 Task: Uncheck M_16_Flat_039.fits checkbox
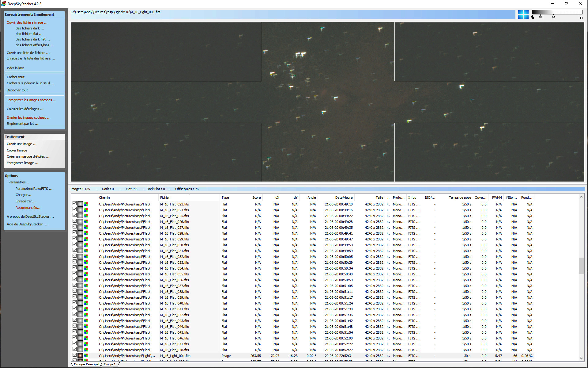point(74,297)
